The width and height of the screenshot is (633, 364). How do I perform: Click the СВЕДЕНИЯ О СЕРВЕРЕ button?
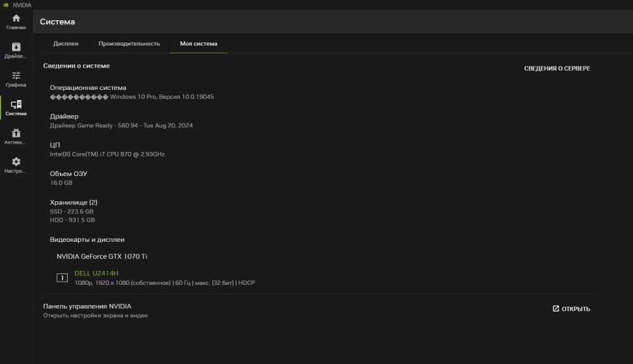[557, 68]
